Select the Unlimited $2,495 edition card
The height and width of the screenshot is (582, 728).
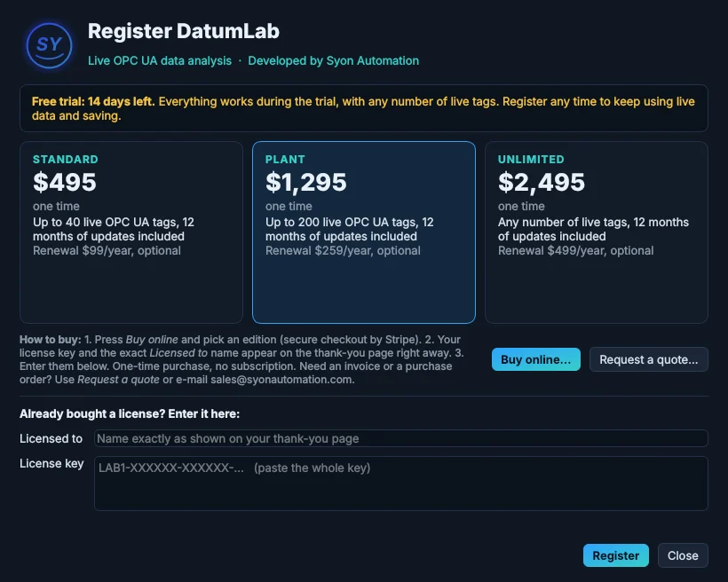(597, 232)
